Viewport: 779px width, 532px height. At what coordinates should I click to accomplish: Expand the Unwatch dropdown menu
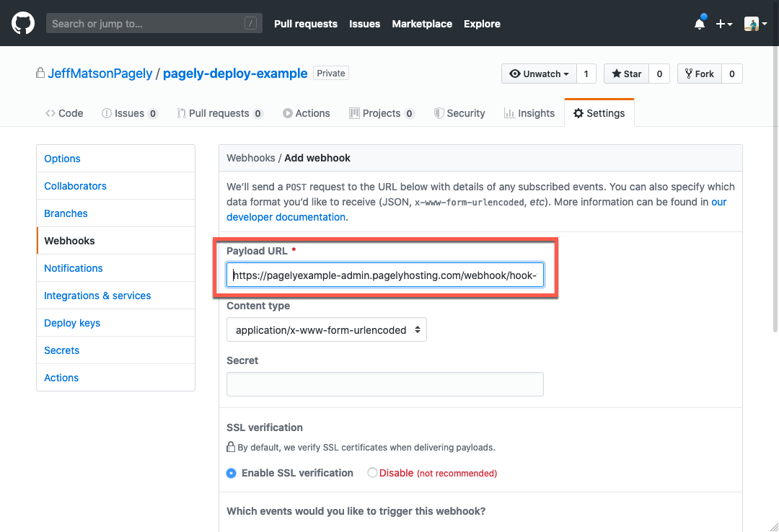click(x=567, y=74)
